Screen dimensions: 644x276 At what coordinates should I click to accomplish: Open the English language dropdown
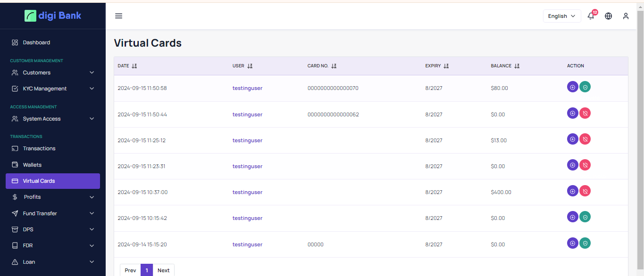pos(561,16)
